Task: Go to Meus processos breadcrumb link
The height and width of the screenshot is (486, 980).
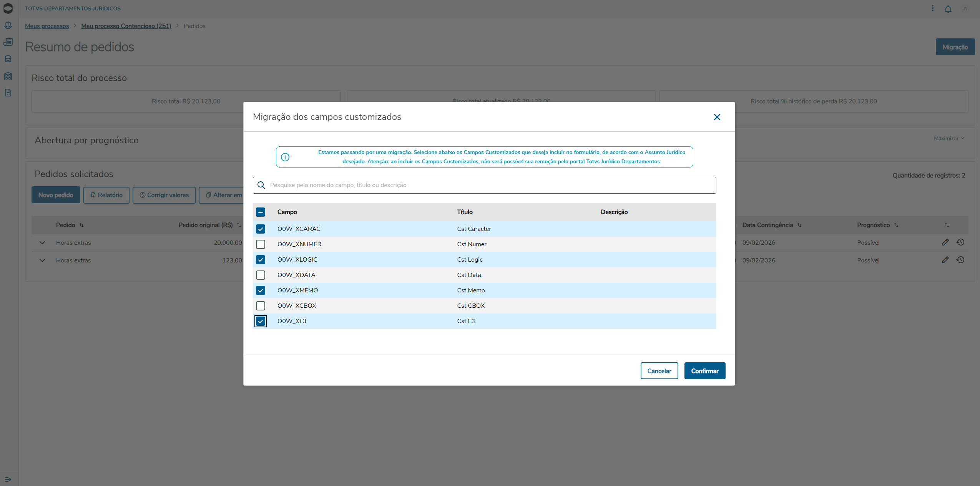Action: pyautogui.click(x=47, y=26)
